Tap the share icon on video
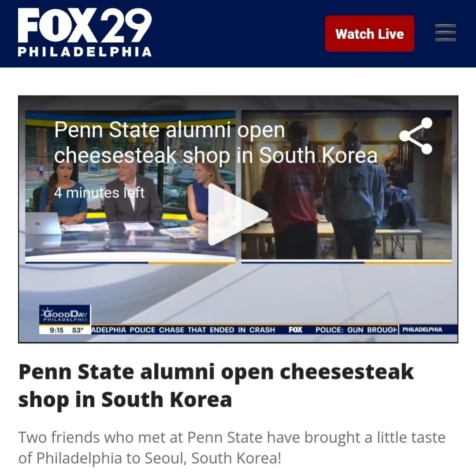 tap(416, 136)
